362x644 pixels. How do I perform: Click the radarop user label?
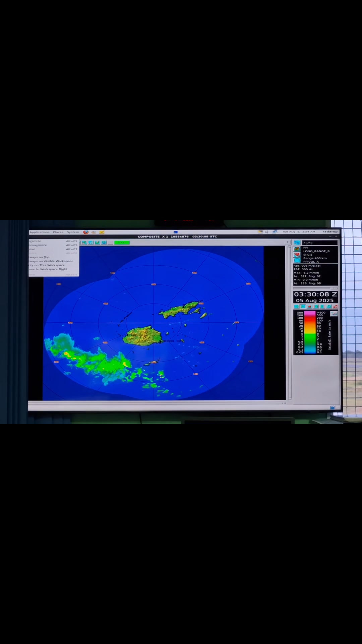click(330, 232)
